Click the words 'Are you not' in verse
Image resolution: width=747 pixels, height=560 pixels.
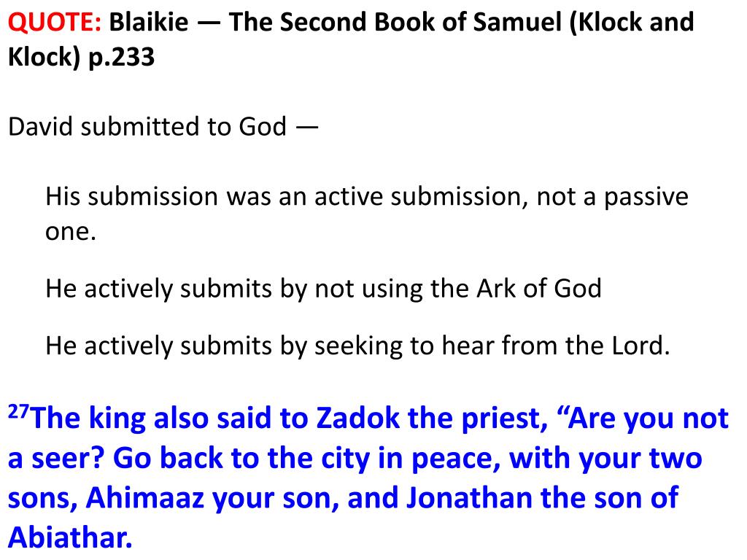(648, 419)
